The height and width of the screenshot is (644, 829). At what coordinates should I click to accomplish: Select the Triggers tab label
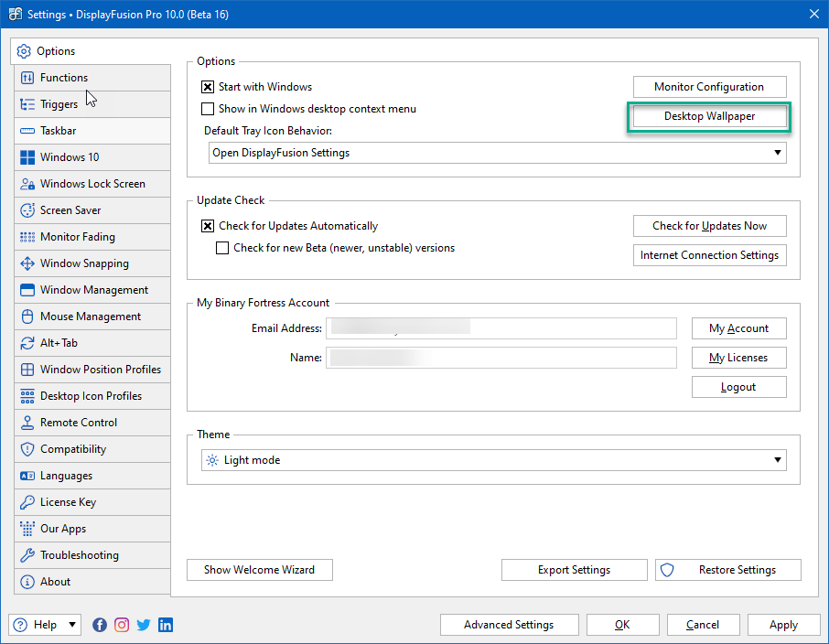59,104
